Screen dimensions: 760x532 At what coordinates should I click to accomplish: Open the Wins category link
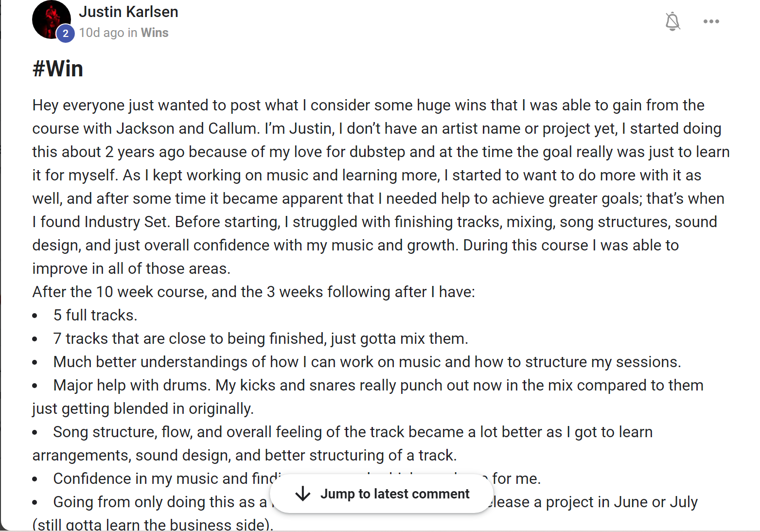tap(155, 33)
